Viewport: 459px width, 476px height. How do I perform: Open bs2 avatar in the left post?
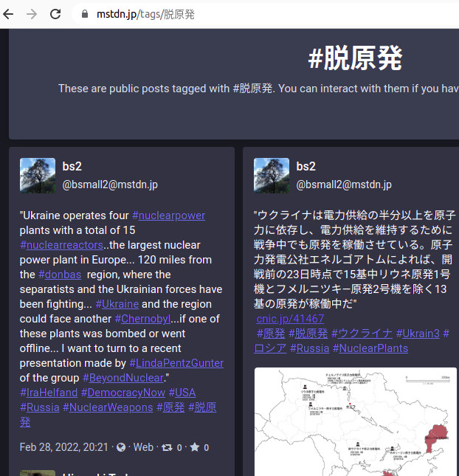37,176
